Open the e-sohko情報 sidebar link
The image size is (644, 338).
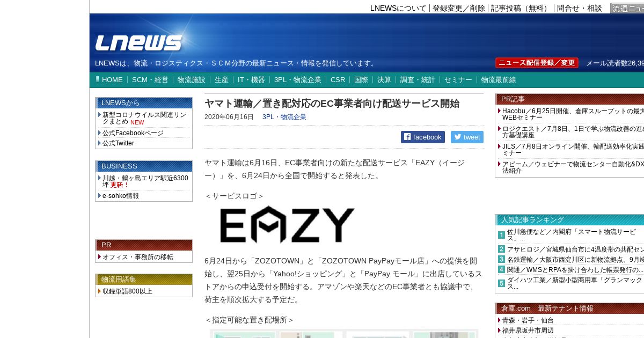[121, 196]
